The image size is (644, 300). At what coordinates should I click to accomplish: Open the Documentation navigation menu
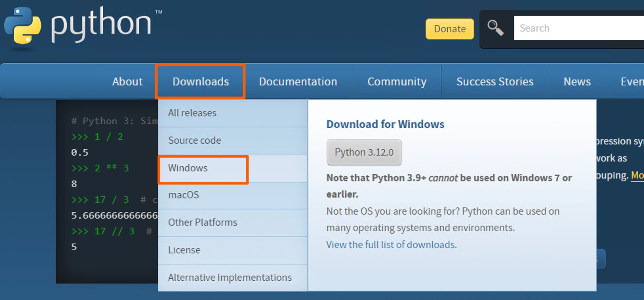298,81
